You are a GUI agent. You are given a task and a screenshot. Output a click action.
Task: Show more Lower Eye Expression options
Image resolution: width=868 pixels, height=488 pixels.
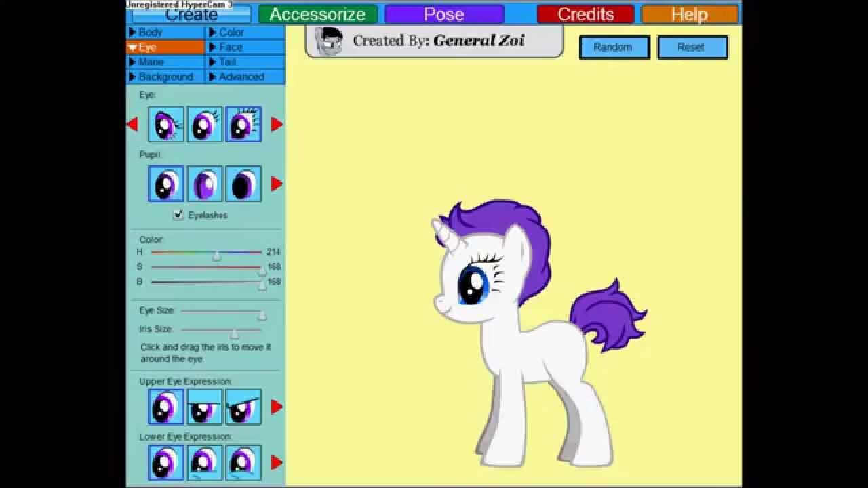(277, 462)
